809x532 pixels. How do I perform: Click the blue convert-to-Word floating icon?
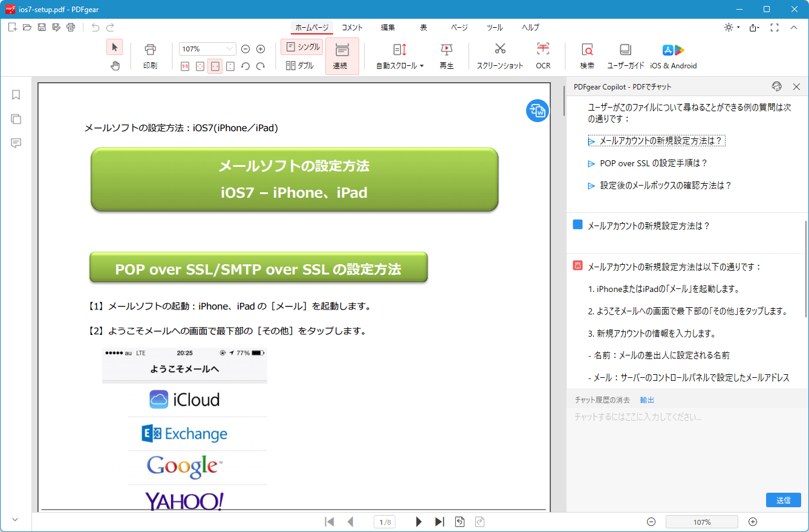[537, 111]
